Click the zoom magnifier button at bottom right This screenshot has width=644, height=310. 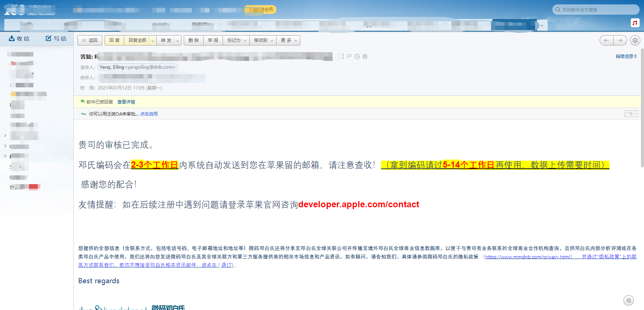(x=629, y=300)
